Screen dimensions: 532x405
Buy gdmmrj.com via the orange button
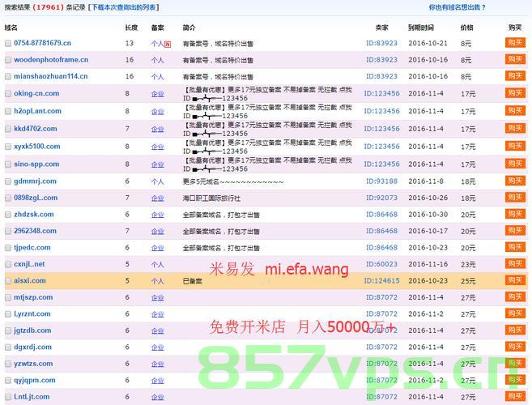coord(515,181)
